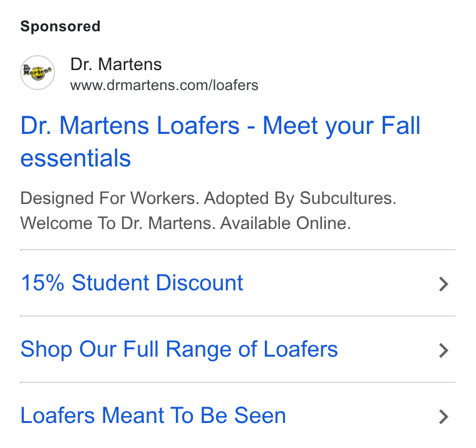The image size is (476, 448).
Task: Select the Dr. Martens advertiser name
Action: pos(116,64)
